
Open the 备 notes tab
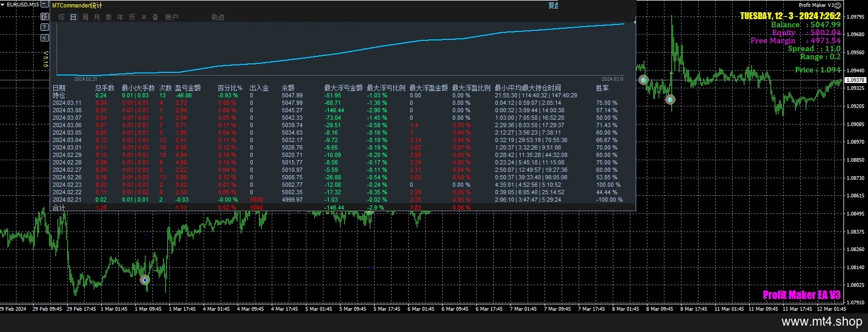point(156,17)
